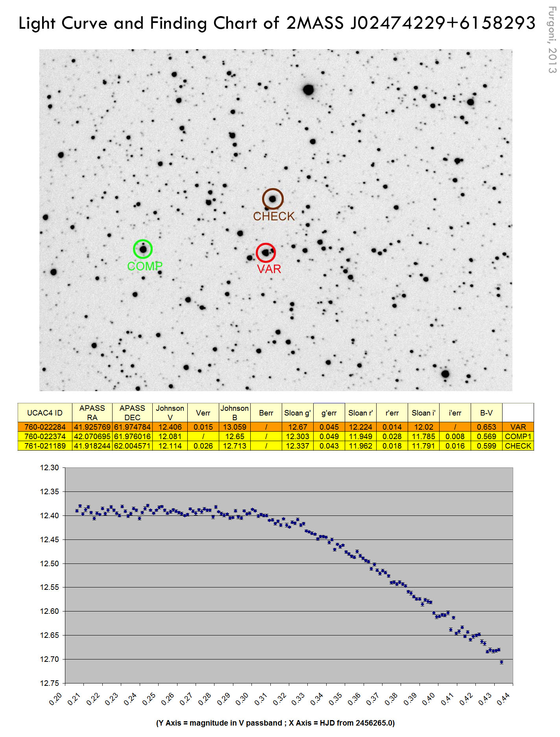Click Sloan r' value "11.949"

click(360, 436)
